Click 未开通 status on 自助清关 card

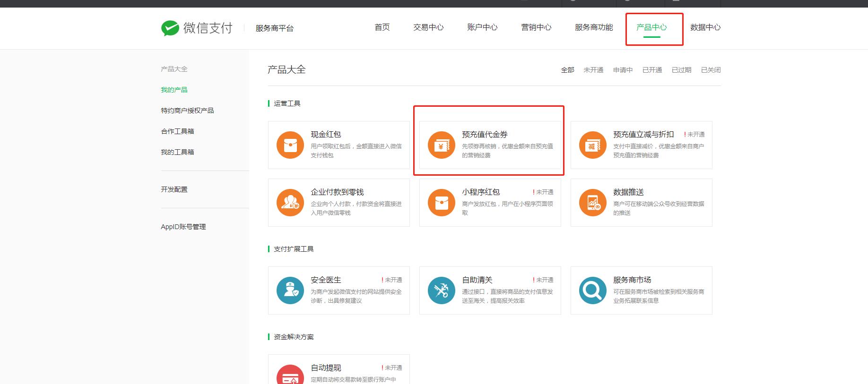543,280
